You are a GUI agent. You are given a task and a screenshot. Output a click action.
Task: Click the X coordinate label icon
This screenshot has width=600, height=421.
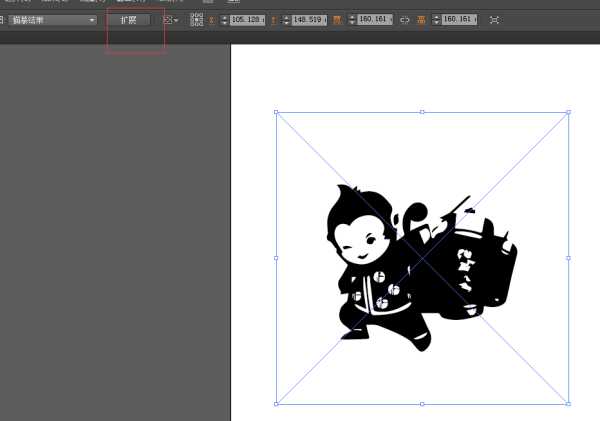coord(212,20)
